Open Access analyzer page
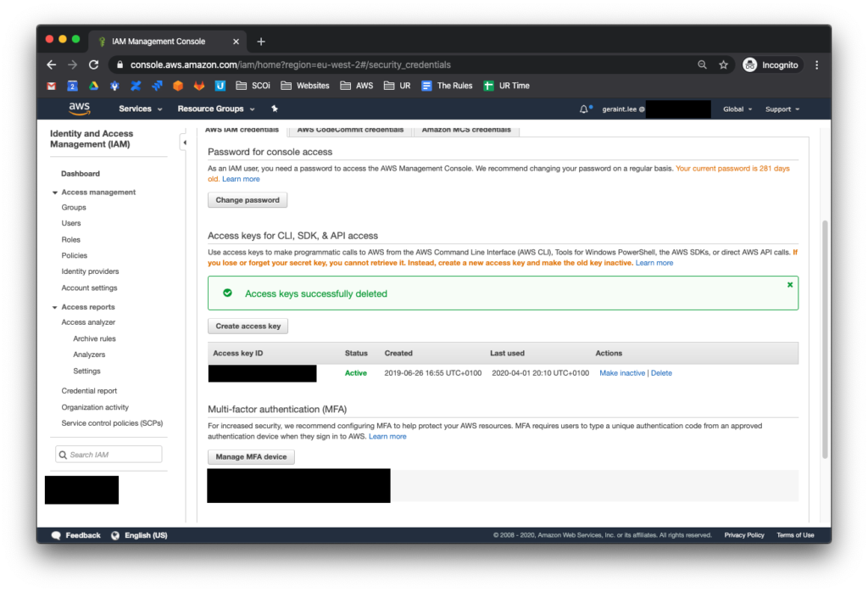The image size is (868, 592). (88, 322)
